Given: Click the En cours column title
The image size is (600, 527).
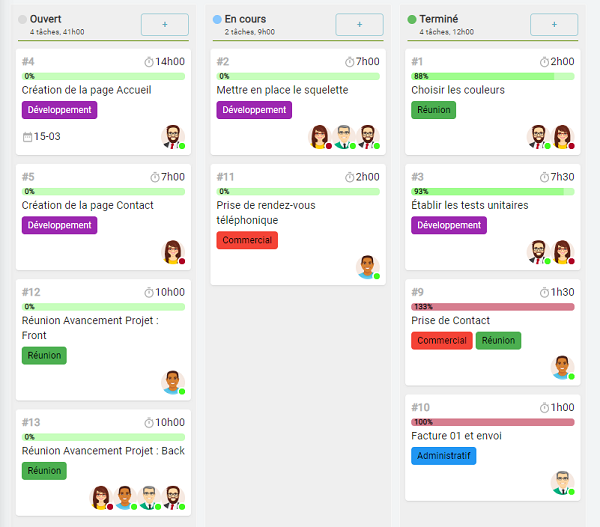Looking at the screenshot, I should pyautogui.click(x=245, y=19).
